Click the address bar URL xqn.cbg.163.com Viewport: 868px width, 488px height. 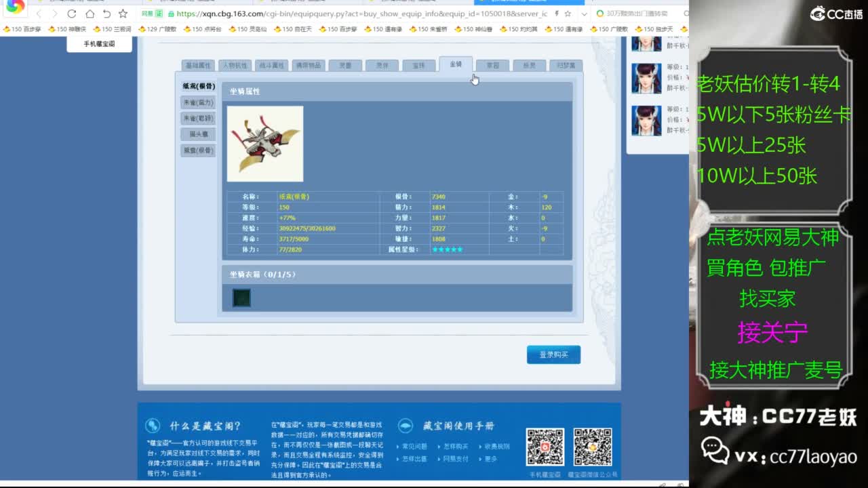(x=361, y=14)
